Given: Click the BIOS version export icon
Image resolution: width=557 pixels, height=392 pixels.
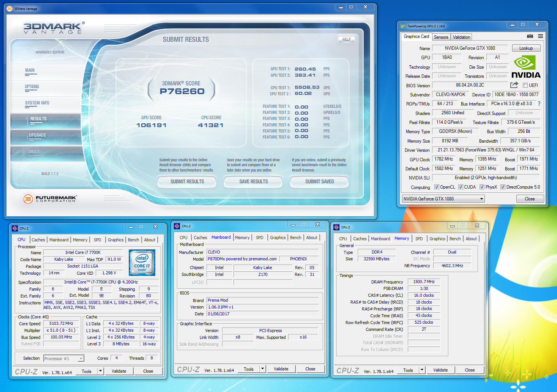Looking at the screenshot, I should 514,85.
